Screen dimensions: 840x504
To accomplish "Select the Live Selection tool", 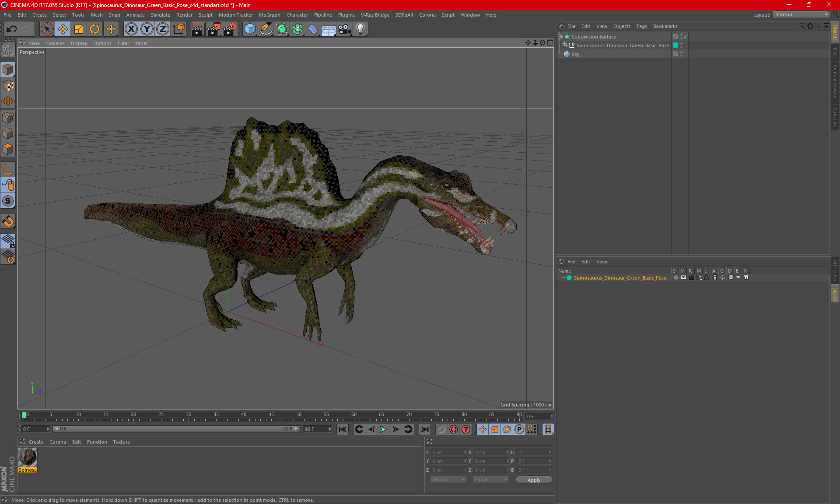I will coord(47,29).
